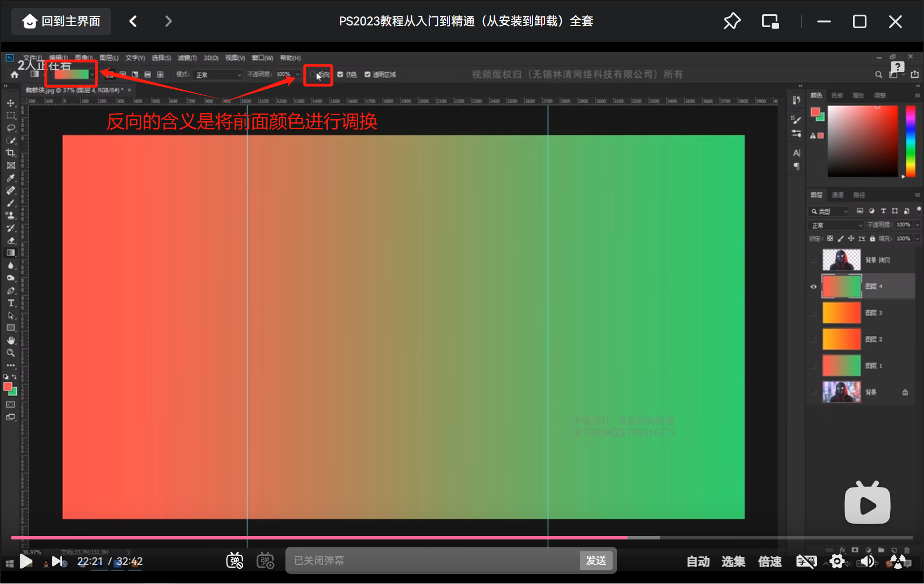924x584 pixels.
Task: Show 背景 拷贝 layer visibility
Action: [813, 260]
